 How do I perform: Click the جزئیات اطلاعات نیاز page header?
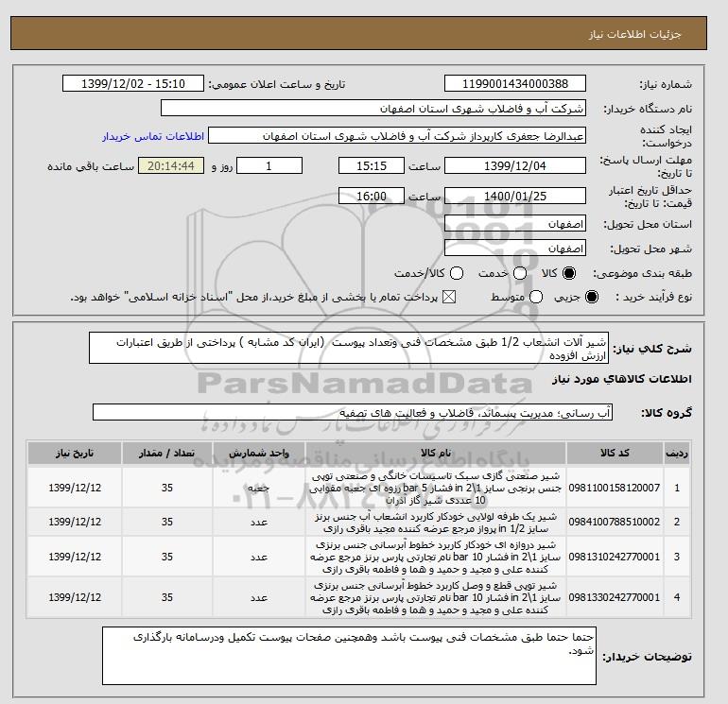tap(634, 34)
